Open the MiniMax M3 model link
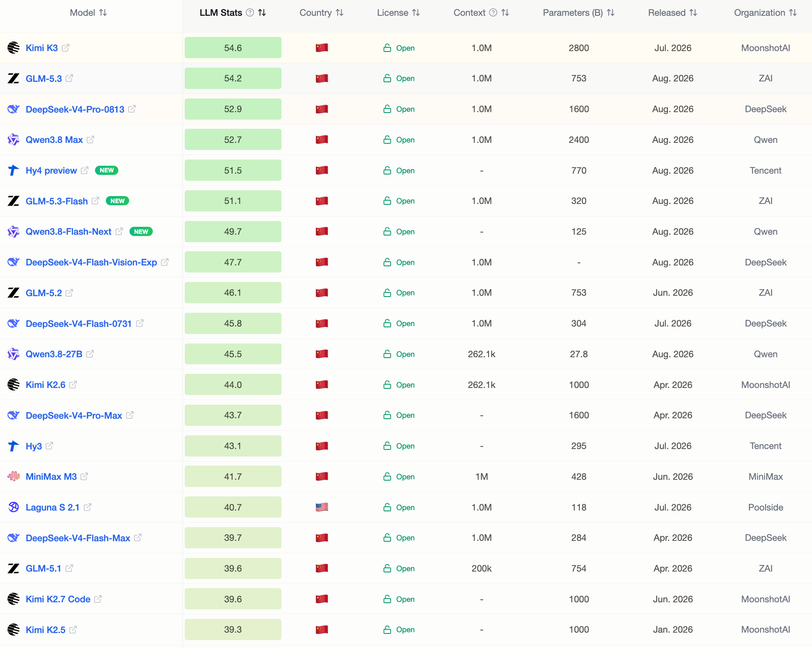 [x=51, y=476]
